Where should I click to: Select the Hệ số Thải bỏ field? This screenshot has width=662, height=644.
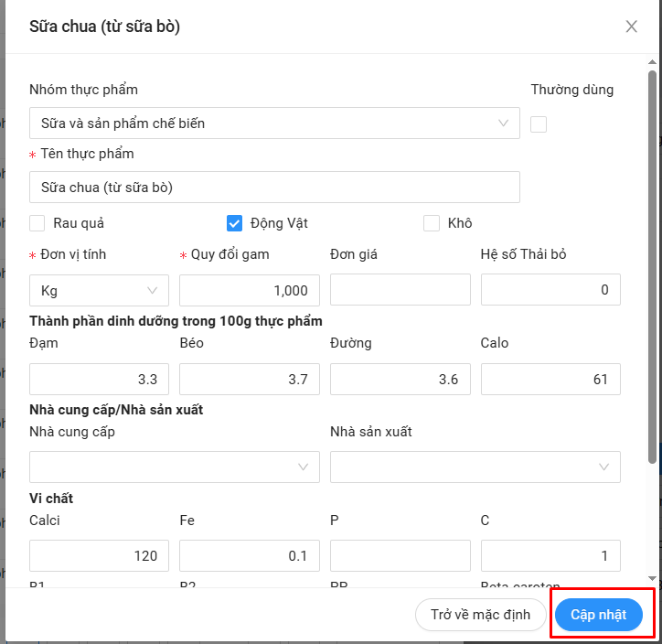coord(550,290)
